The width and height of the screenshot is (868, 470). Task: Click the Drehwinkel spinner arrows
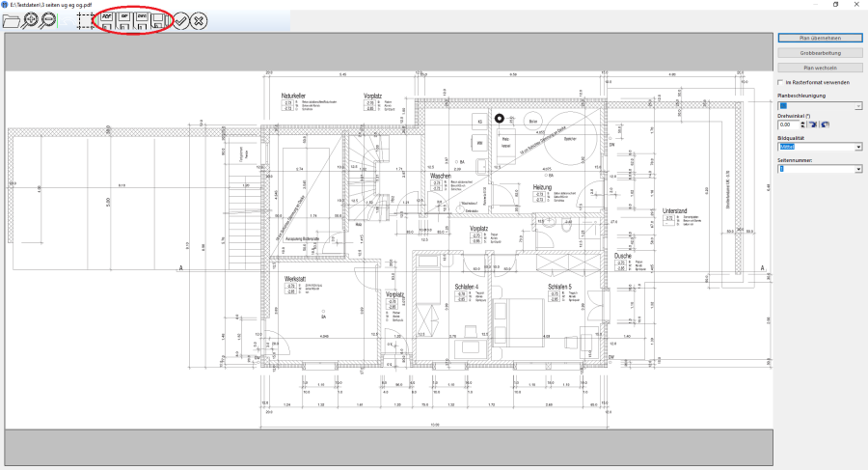pos(800,124)
